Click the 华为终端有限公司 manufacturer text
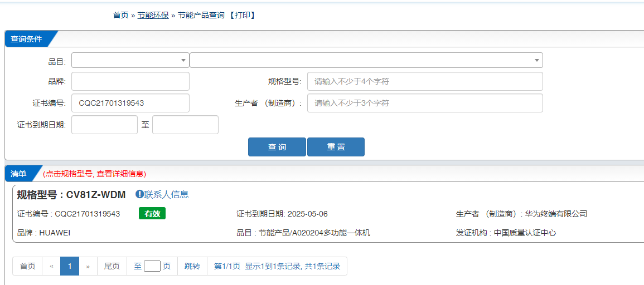Image resolution: width=644 pixels, height=285 pixels. coord(556,214)
